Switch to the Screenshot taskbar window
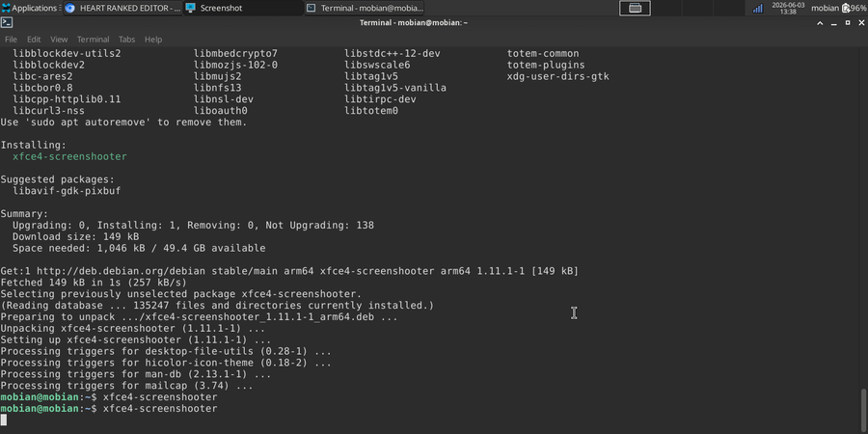 point(244,8)
